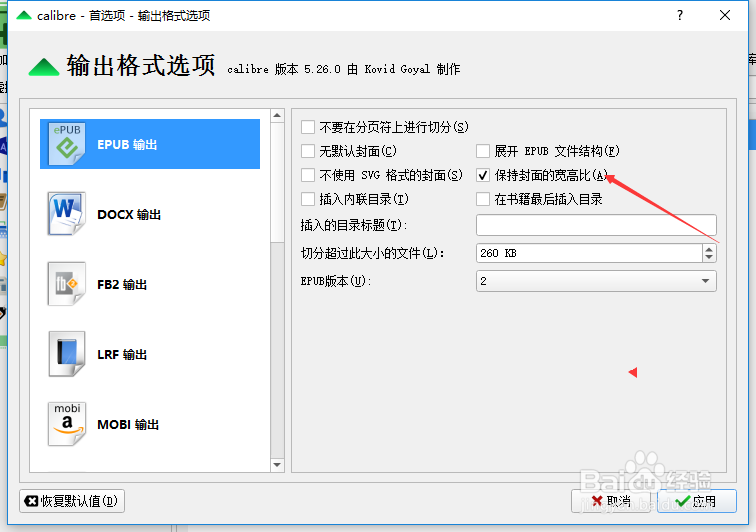
Task: Open the EPUB 输出 tab label
Action: 127,145
